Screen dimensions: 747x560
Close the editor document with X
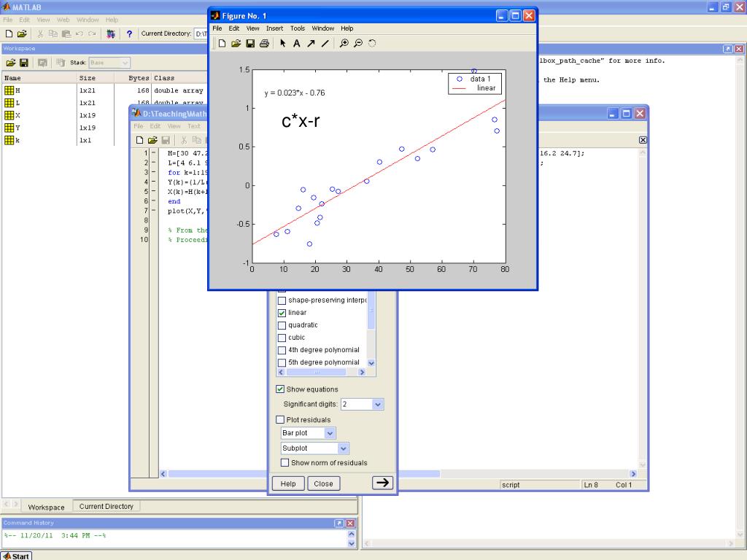pos(643,140)
